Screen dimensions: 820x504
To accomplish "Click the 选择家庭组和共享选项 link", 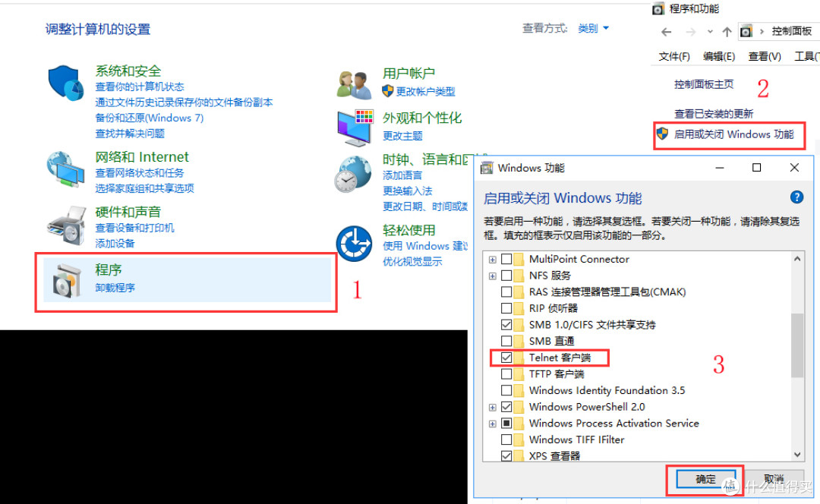I will [x=145, y=188].
